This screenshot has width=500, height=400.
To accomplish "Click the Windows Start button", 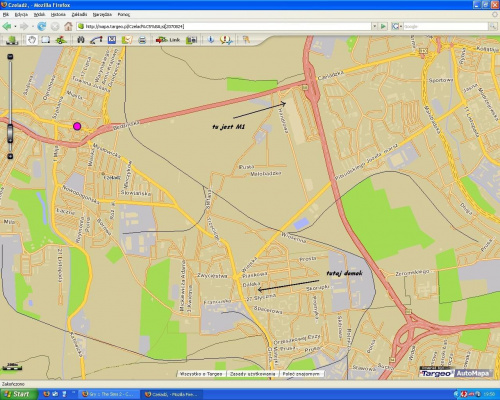I will tap(18, 394).
